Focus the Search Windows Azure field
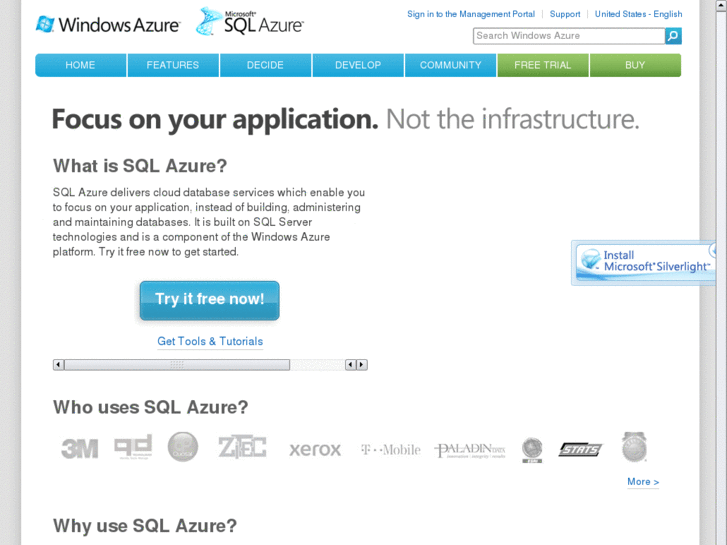The image size is (727, 545). 569,36
